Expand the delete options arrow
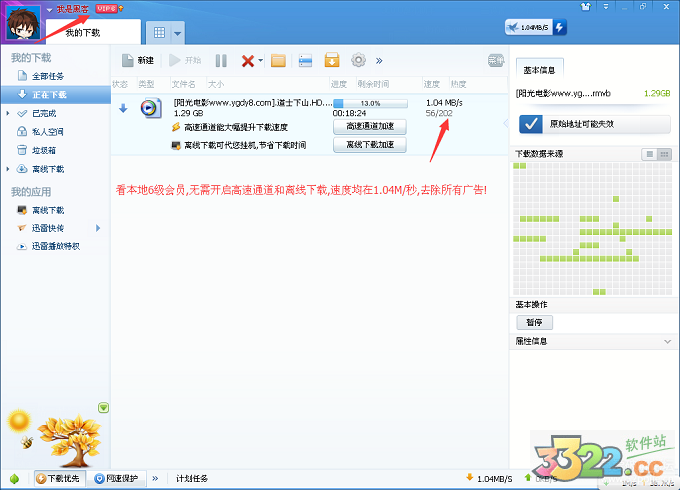This screenshot has width=680, height=490. click(x=260, y=60)
